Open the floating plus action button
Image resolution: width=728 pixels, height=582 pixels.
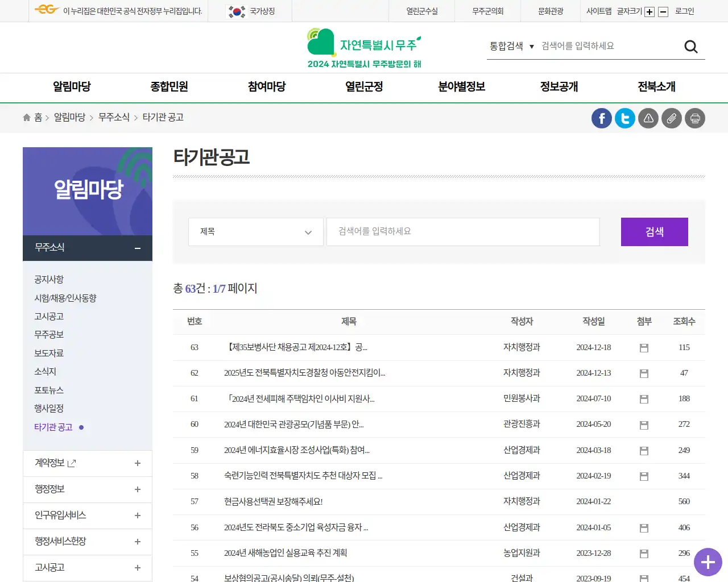[x=708, y=562]
